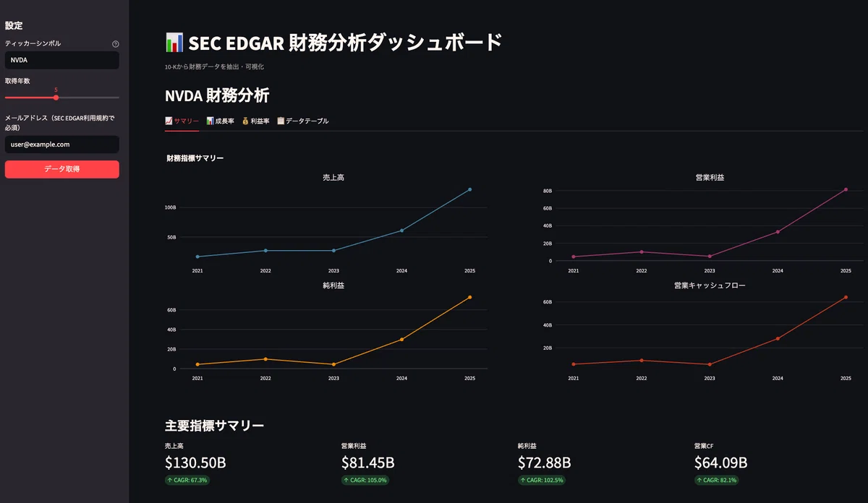Click the 2025 data point on 純利益 chart
The height and width of the screenshot is (503, 868).
(x=469, y=297)
